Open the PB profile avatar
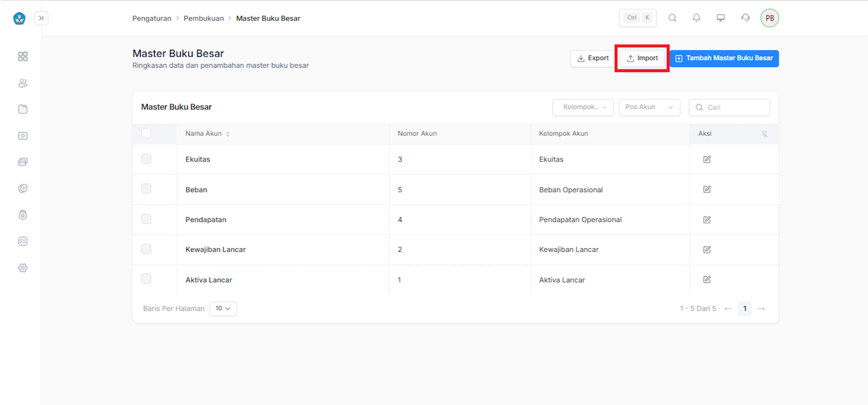 pos(770,18)
